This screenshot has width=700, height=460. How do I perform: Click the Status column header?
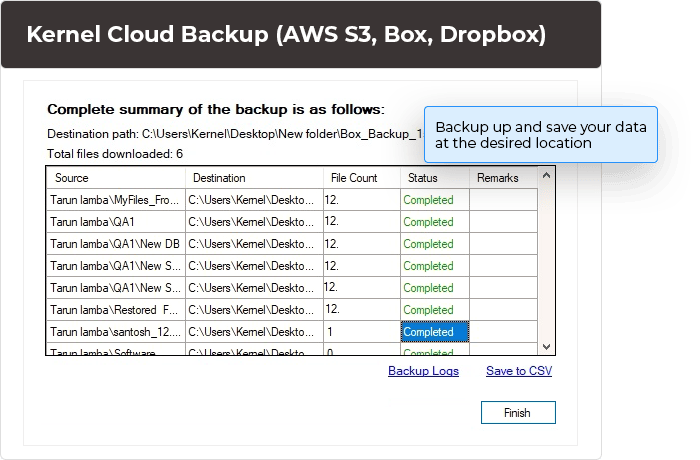click(435, 178)
